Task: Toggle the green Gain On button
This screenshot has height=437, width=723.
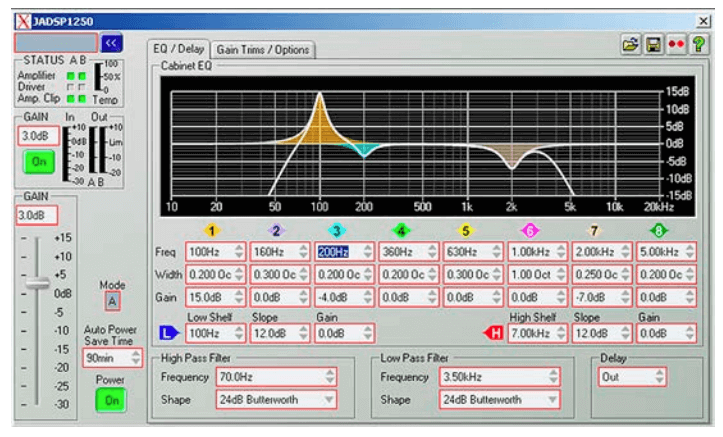Action: coord(39,162)
